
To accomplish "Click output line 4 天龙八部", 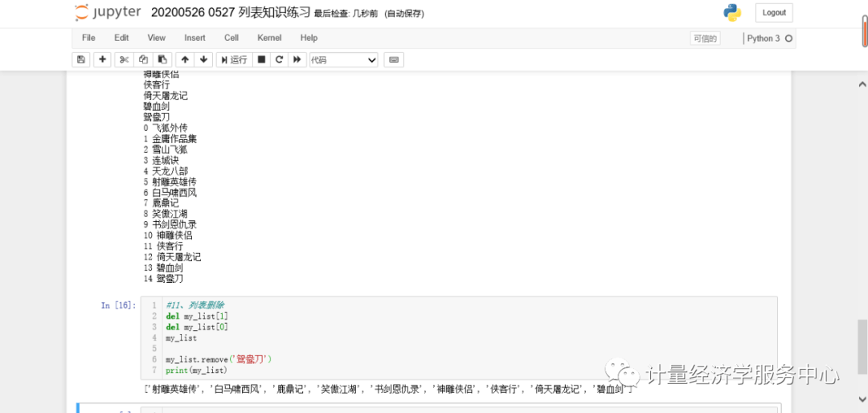I will pyautogui.click(x=165, y=171).
